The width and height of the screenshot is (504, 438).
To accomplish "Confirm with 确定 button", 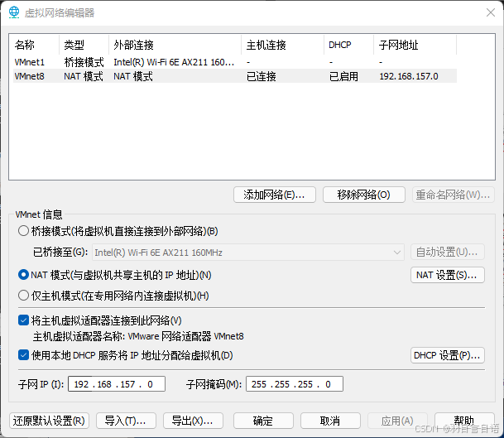I will click(263, 421).
